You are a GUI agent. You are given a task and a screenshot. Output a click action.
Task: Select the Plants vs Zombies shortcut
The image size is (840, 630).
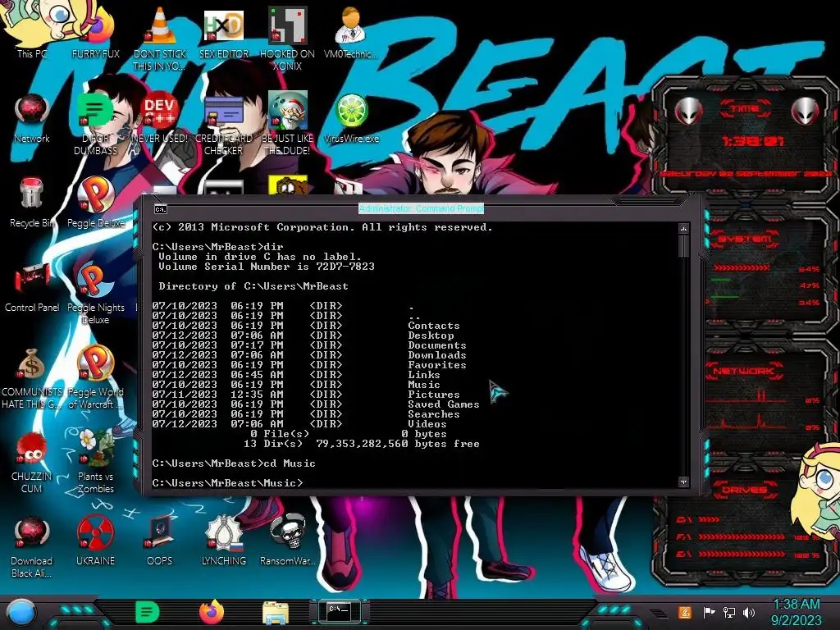pos(96,462)
